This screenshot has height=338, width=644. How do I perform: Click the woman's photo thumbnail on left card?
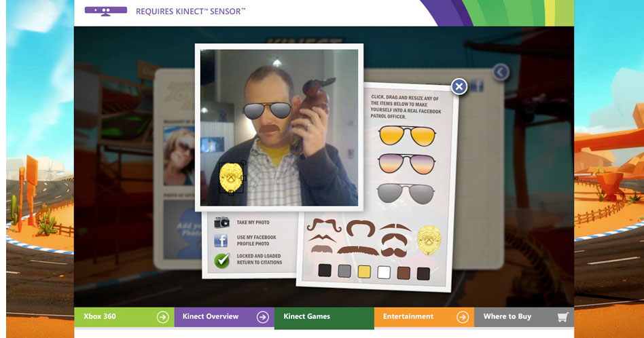click(x=179, y=156)
